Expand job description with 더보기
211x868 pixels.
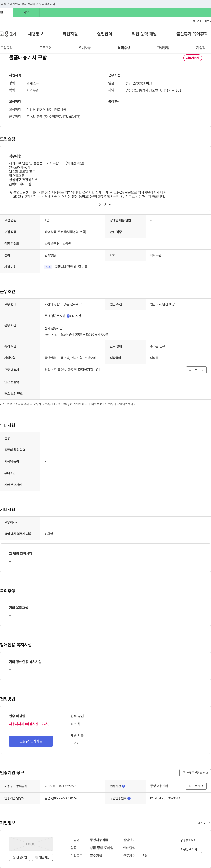point(105,204)
